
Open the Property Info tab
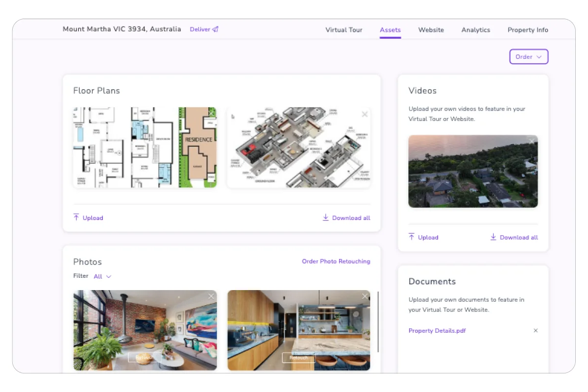tap(528, 30)
